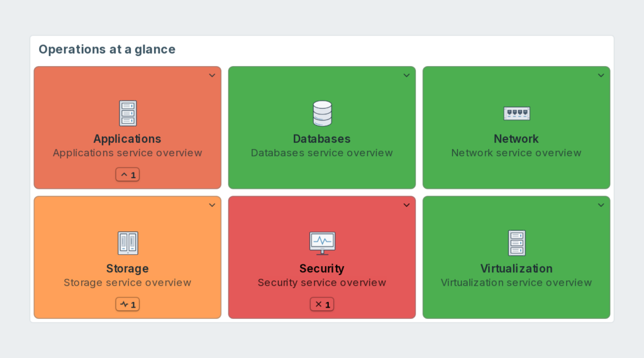Open the Databases title link
This screenshot has width=644, height=358.
321,139
